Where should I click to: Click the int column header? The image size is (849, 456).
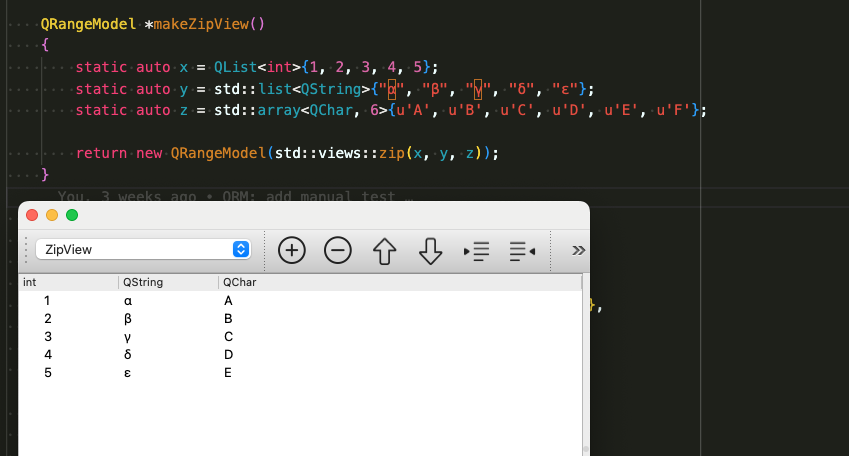click(x=68, y=283)
